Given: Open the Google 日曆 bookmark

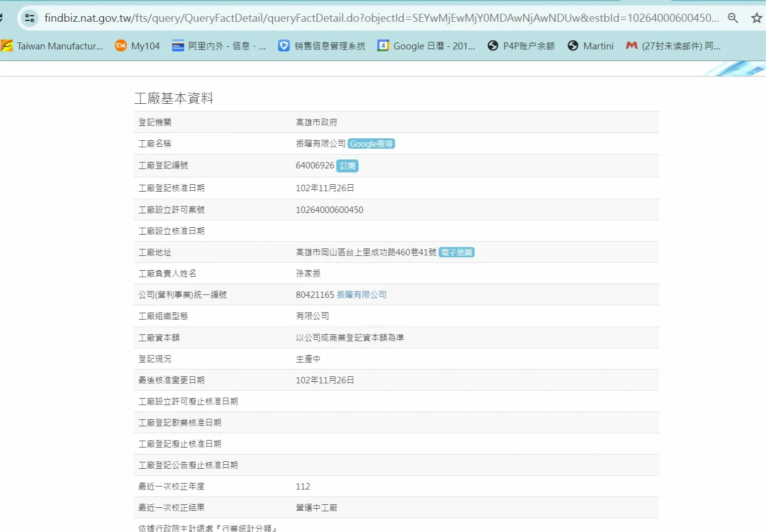Looking at the screenshot, I should (426, 46).
